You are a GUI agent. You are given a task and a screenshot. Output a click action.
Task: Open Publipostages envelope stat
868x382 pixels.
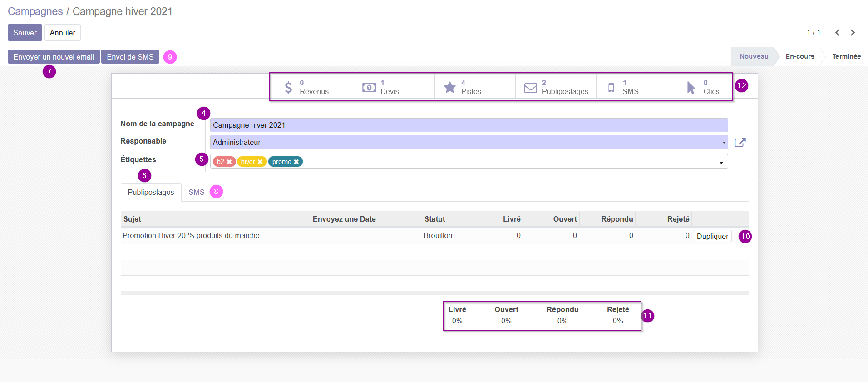556,87
